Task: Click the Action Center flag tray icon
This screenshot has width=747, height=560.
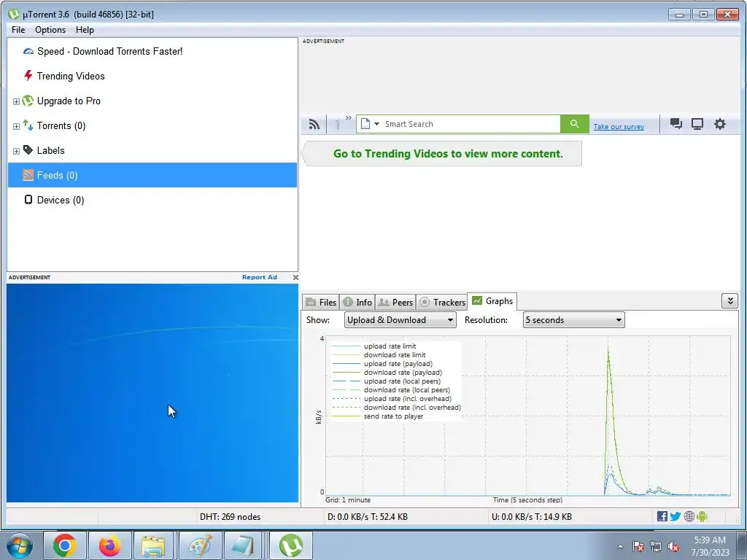Action: click(x=638, y=546)
